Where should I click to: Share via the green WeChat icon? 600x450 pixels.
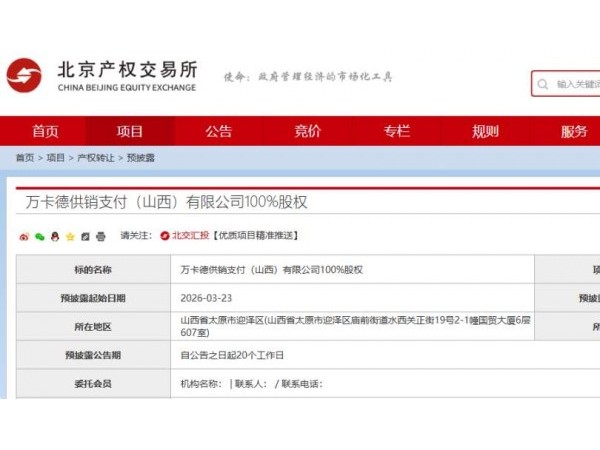[x=39, y=237]
